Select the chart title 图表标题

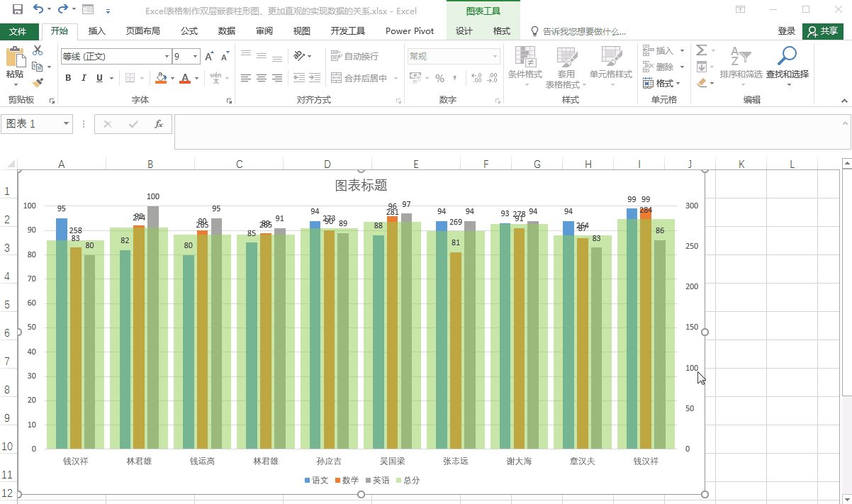point(361,186)
